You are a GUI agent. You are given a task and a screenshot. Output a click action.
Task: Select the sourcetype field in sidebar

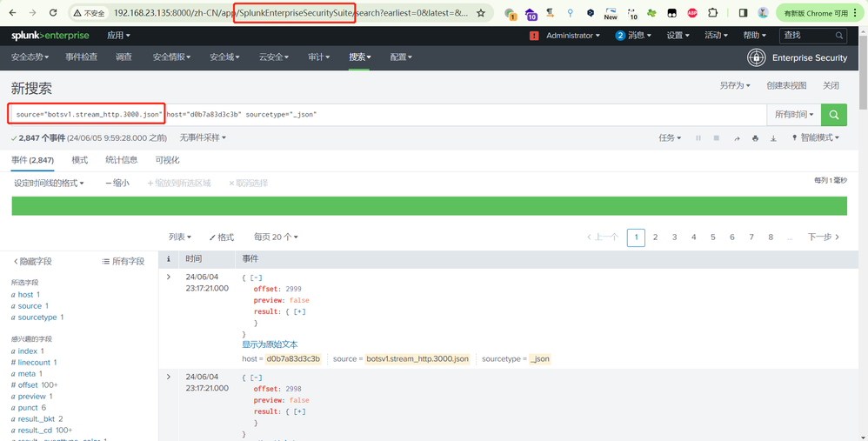click(37, 317)
